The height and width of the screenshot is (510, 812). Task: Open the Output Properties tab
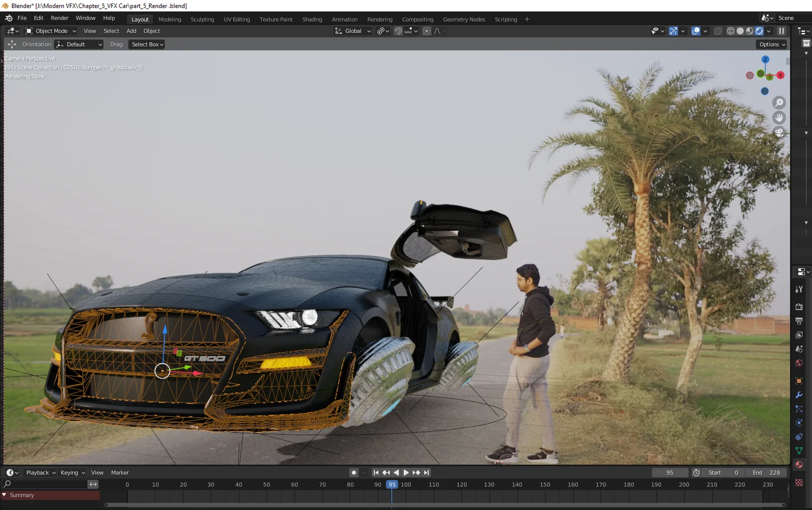(799, 321)
